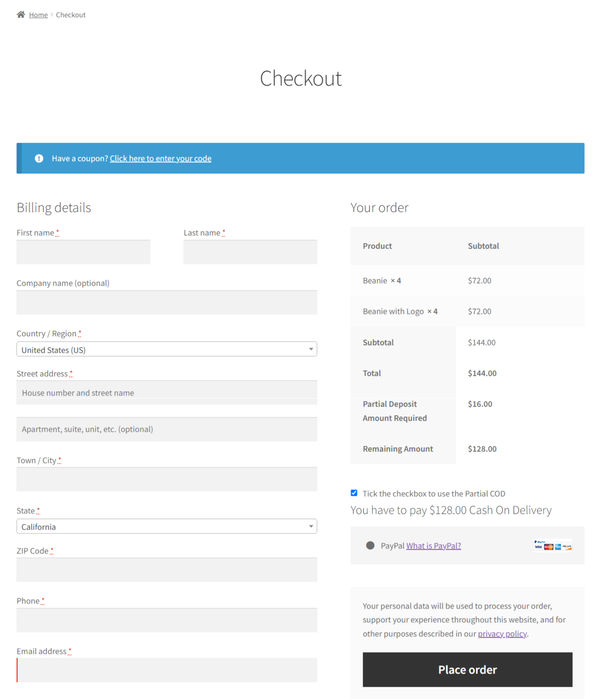600x700 pixels.
Task: Click the Visa card icon near PayPal
Action: click(538, 547)
